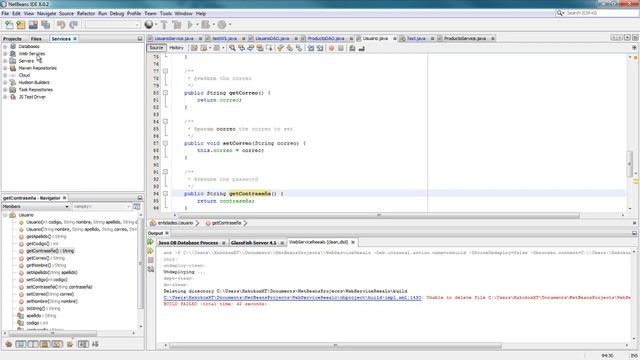640x360 pixels.
Task: Click the globe browser icon in main toolbar
Action: click(149, 25)
